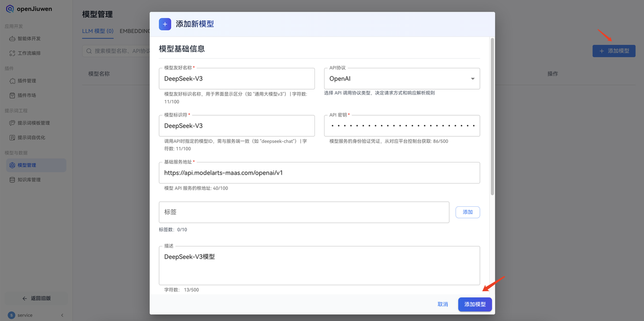This screenshot has width=644, height=321.
Task: Switch to the LLM 模型 (0) tab
Action: click(98, 31)
